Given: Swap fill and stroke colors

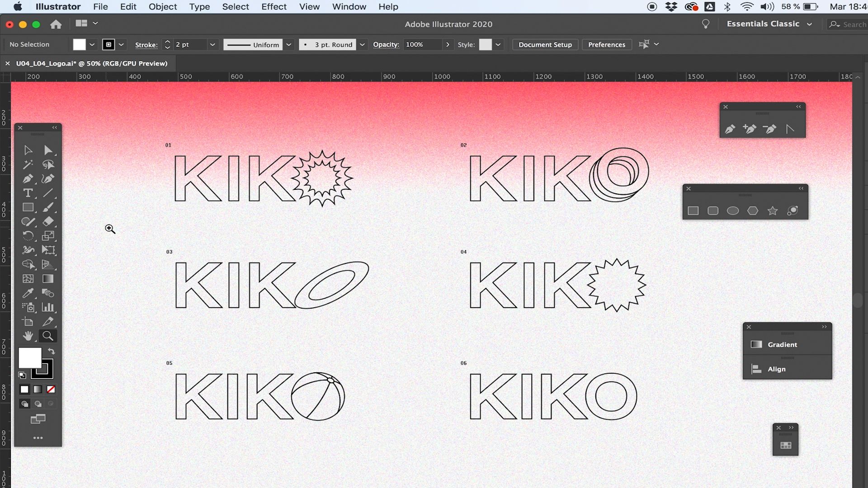Looking at the screenshot, I should coord(52,351).
